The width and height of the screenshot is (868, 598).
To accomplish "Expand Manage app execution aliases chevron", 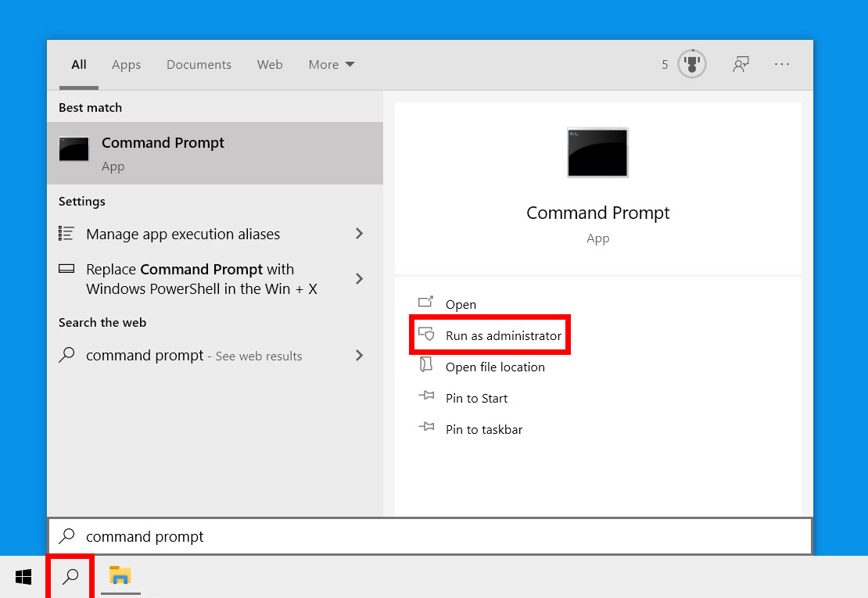I will coord(359,234).
